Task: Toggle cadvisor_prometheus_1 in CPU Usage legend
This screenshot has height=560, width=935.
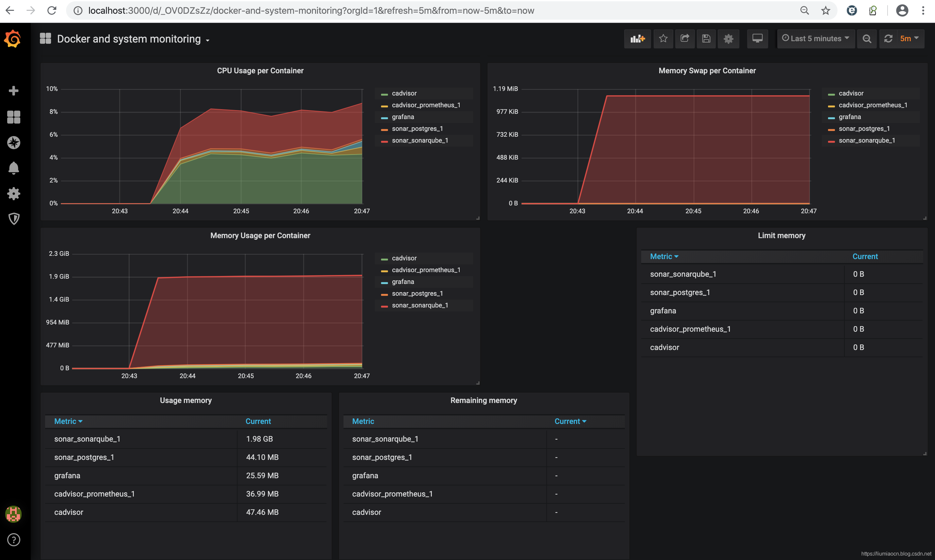Action: tap(426, 105)
